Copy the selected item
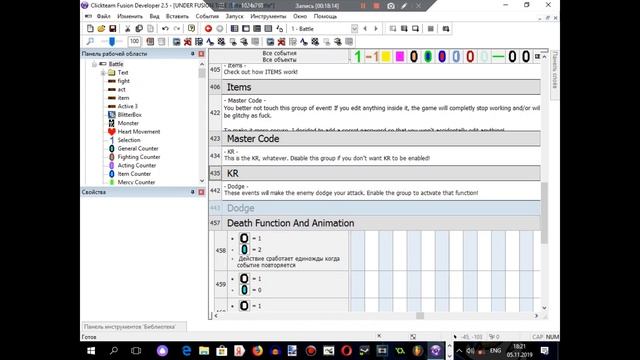This screenshot has width=640, height=360. click(139, 29)
